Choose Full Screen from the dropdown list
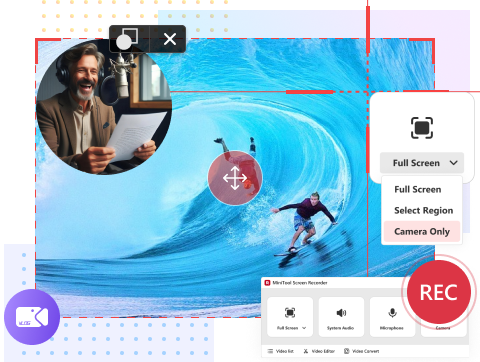 click(x=418, y=189)
